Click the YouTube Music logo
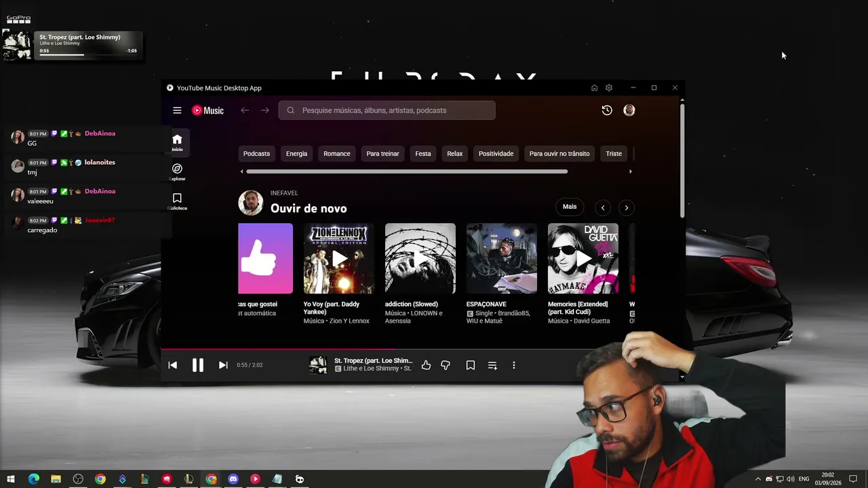868x488 pixels. click(208, 110)
